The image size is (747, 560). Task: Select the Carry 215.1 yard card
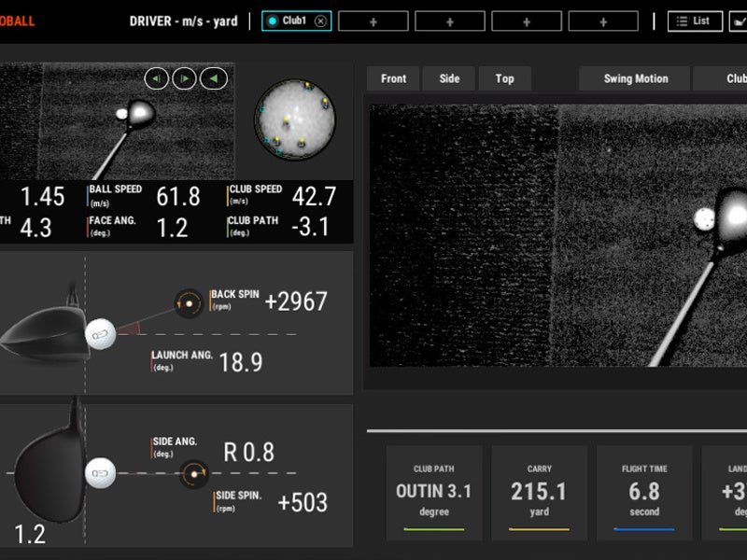(x=539, y=493)
